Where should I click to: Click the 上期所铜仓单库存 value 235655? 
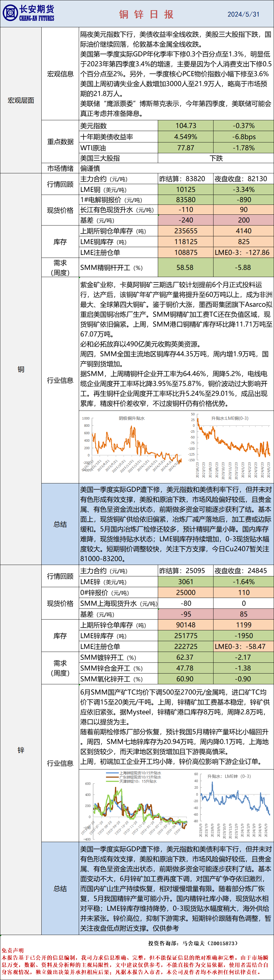(185, 231)
